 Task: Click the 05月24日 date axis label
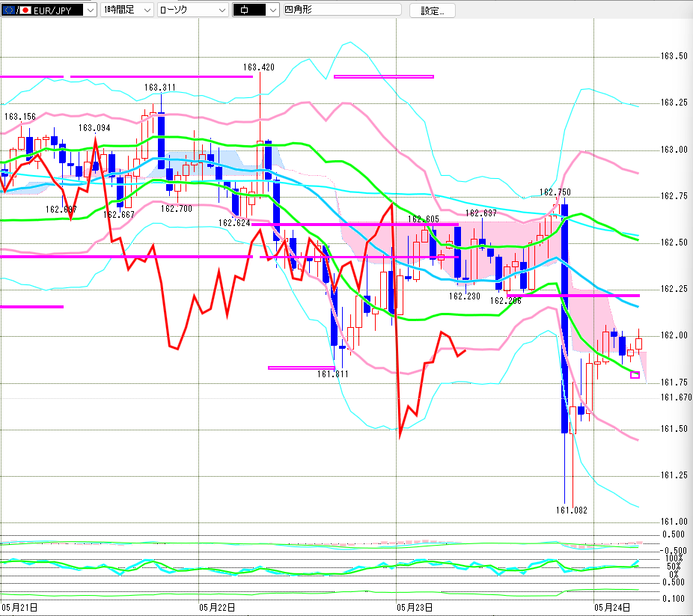(612, 608)
